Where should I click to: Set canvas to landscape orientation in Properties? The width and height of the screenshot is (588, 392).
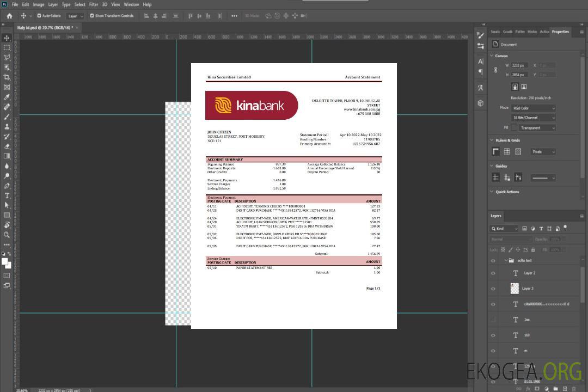524,87
